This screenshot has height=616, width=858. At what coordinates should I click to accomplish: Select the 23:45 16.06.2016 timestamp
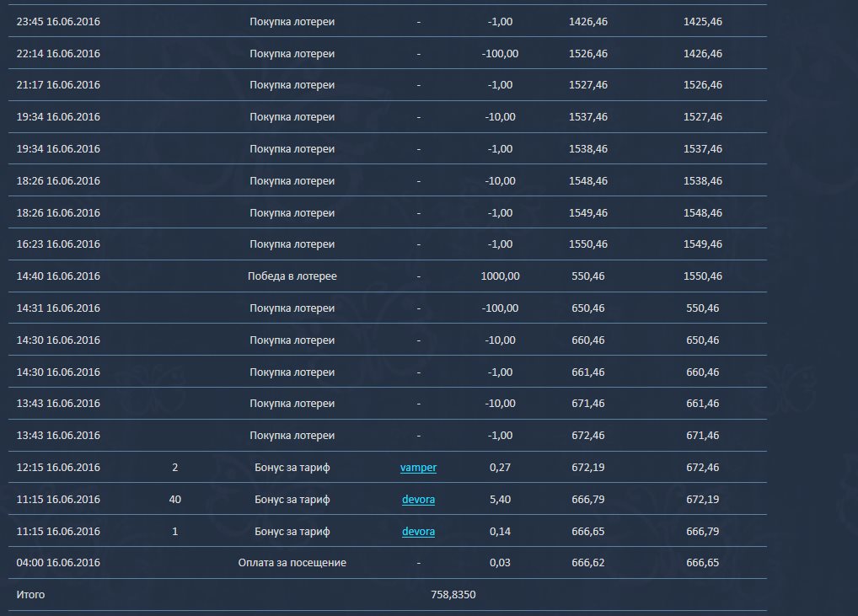(58, 21)
